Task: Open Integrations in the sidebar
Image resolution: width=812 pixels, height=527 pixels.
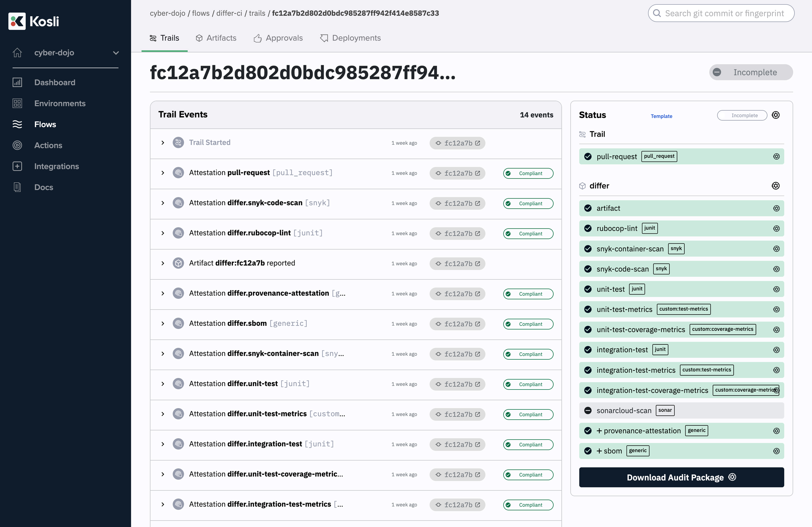Action: pos(56,167)
